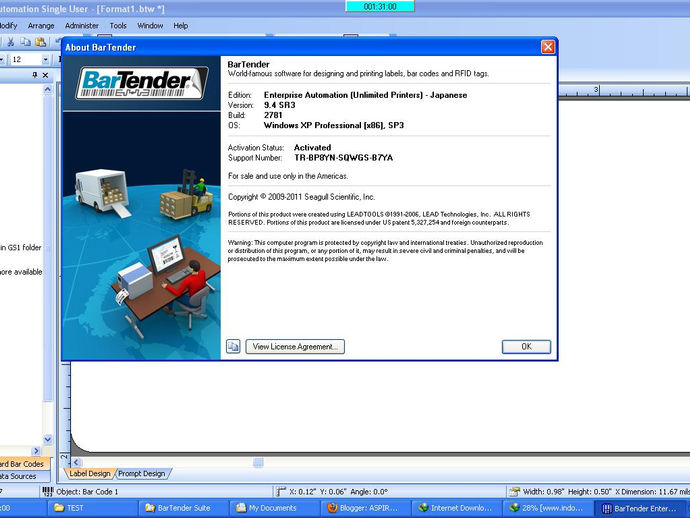Open My Documents from the taskbar
The width and height of the screenshot is (690, 518).
coord(275,508)
